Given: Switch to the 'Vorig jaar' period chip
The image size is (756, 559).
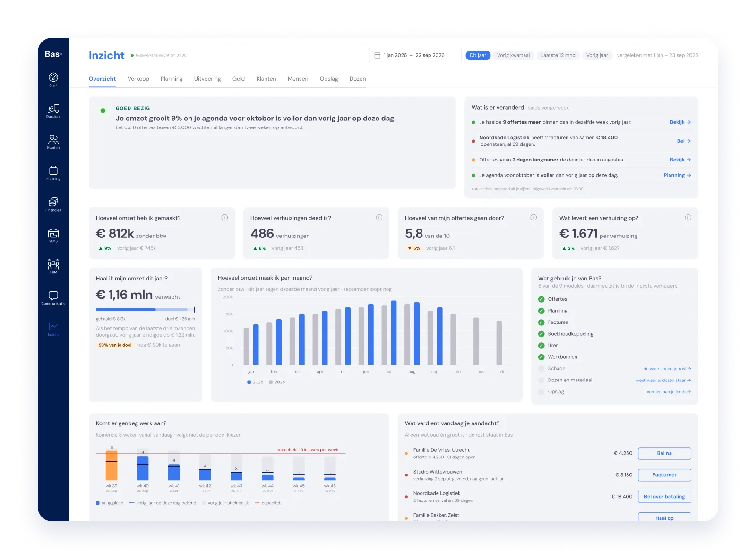Looking at the screenshot, I should pos(597,55).
